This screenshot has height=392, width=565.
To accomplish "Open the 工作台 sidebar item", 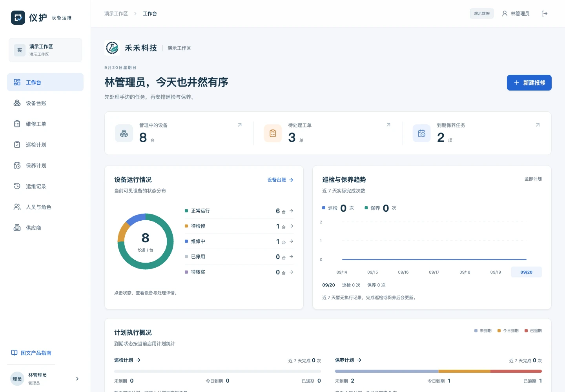I will (45, 82).
